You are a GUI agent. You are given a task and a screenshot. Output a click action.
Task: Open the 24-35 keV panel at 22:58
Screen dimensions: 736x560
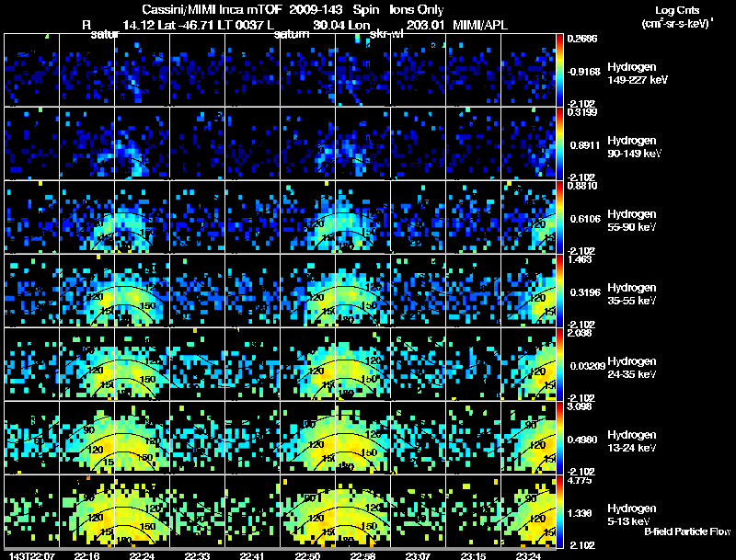point(362,364)
